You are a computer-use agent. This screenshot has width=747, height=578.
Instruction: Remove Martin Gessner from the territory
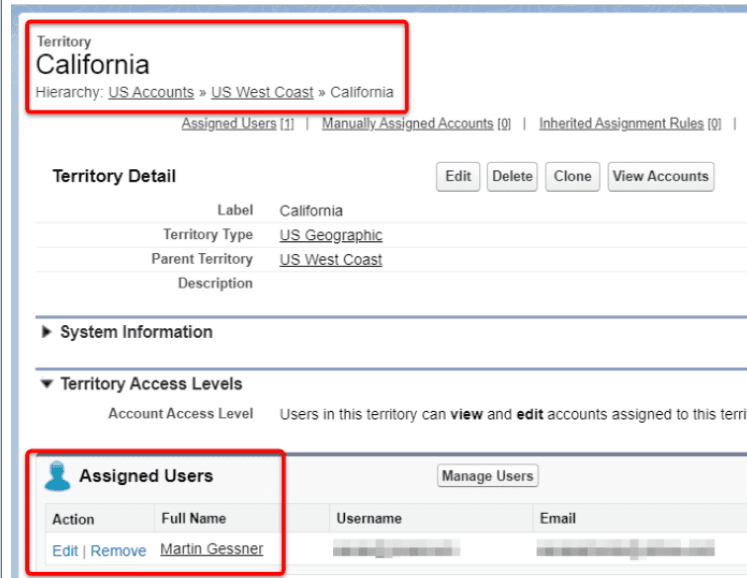tap(118, 551)
